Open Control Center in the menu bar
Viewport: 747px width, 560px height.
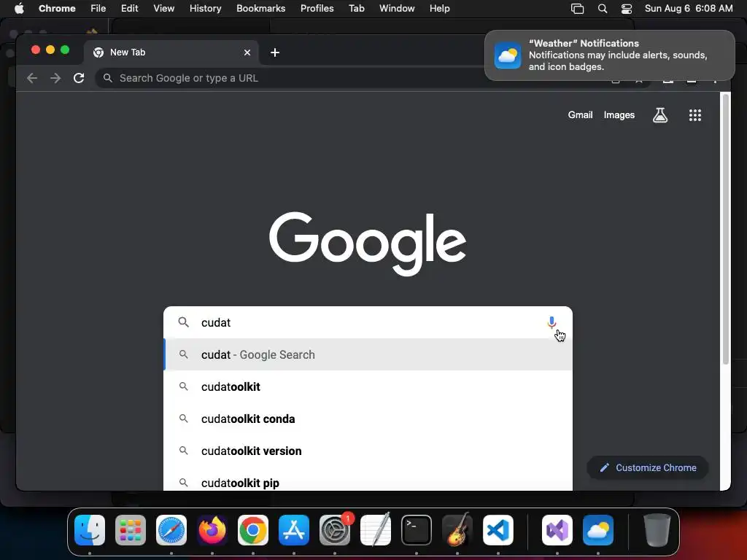[x=626, y=9]
